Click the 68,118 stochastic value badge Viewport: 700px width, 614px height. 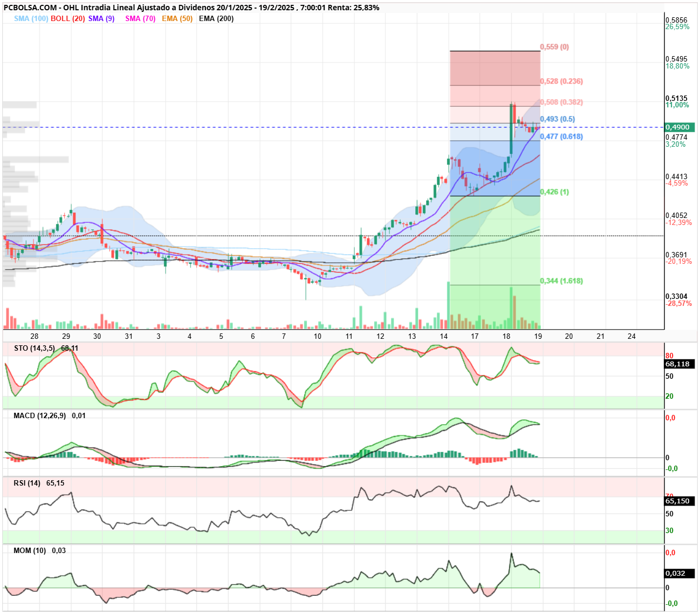pos(680,364)
